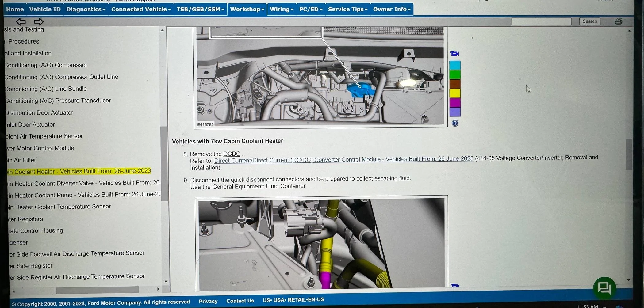Select Side Register Air Discharge Temperature Sensor
644x308 pixels.
(x=77, y=277)
